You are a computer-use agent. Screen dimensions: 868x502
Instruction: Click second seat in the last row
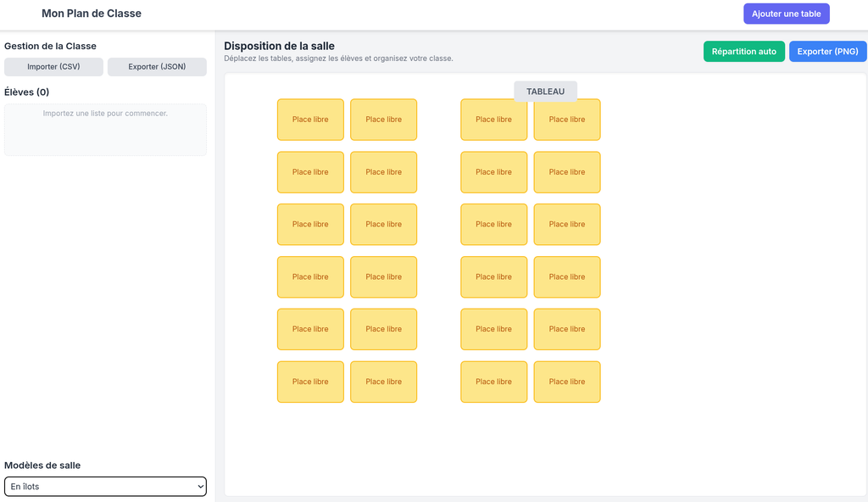pos(383,382)
